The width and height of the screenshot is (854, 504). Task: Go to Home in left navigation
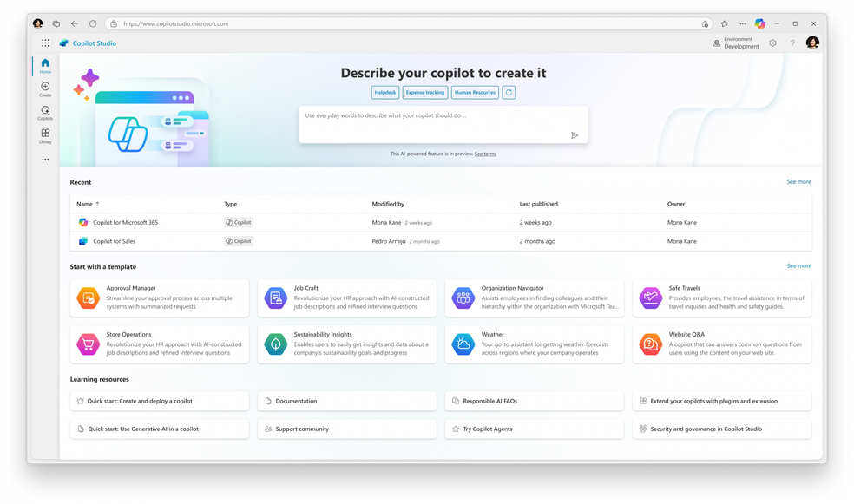pos(45,65)
